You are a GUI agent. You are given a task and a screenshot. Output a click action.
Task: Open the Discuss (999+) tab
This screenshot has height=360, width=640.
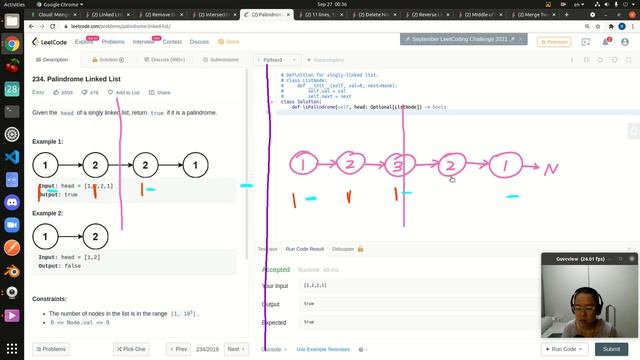[164, 60]
